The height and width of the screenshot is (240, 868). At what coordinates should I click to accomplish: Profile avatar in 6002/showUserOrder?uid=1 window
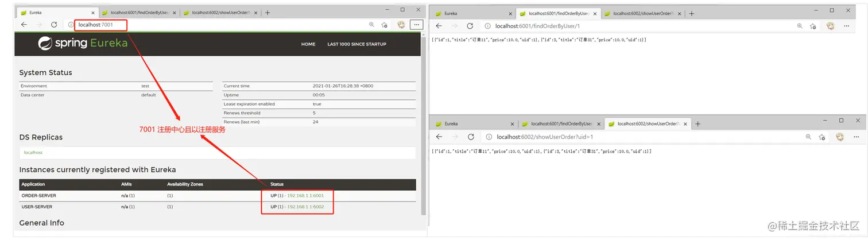click(x=839, y=137)
